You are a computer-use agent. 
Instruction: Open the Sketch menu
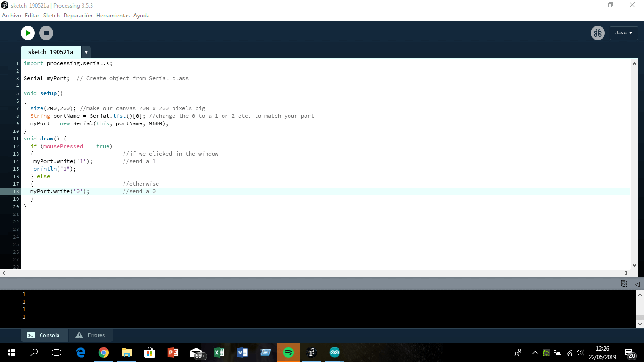(x=51, y=16)
